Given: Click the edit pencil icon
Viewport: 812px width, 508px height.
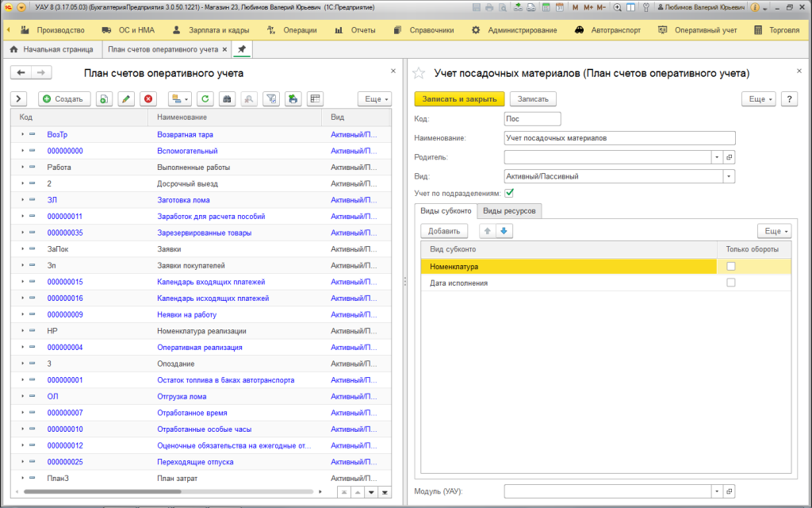Looking at the screenshot, I should coord(126,99).
